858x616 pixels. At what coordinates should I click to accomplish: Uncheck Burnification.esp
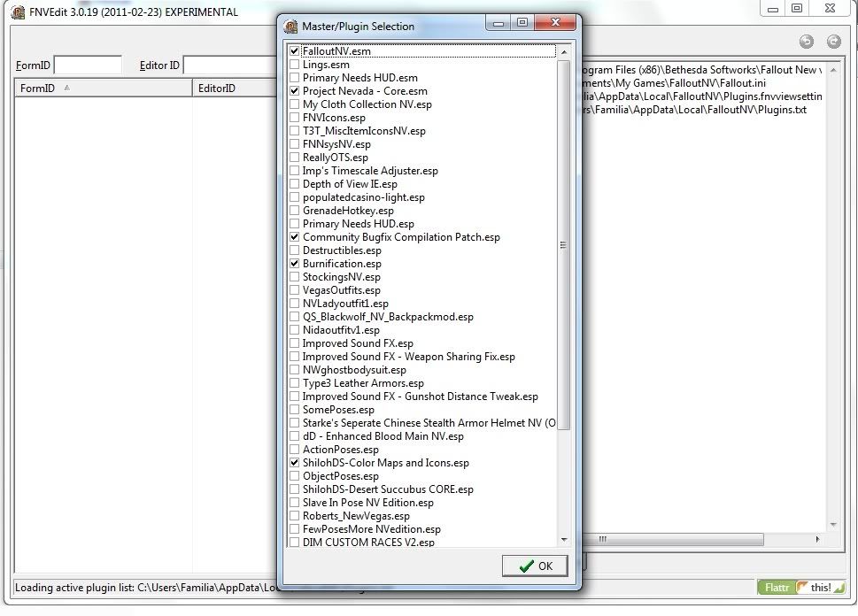point(294,263)
